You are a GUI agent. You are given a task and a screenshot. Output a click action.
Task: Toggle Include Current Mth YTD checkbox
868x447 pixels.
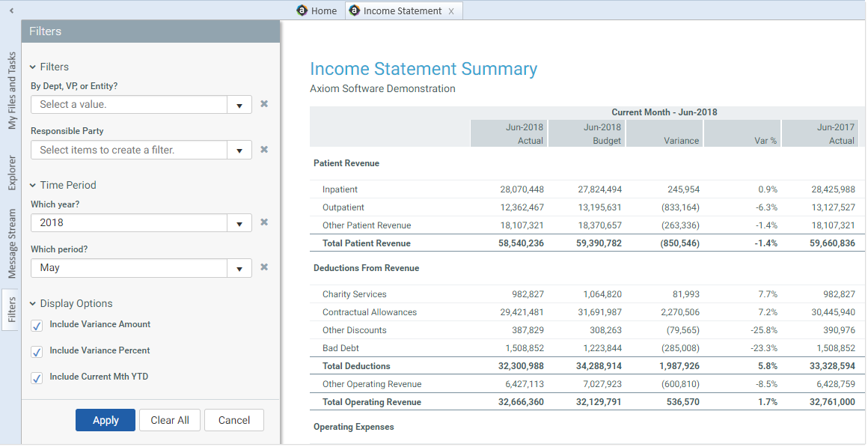[37, 378]
